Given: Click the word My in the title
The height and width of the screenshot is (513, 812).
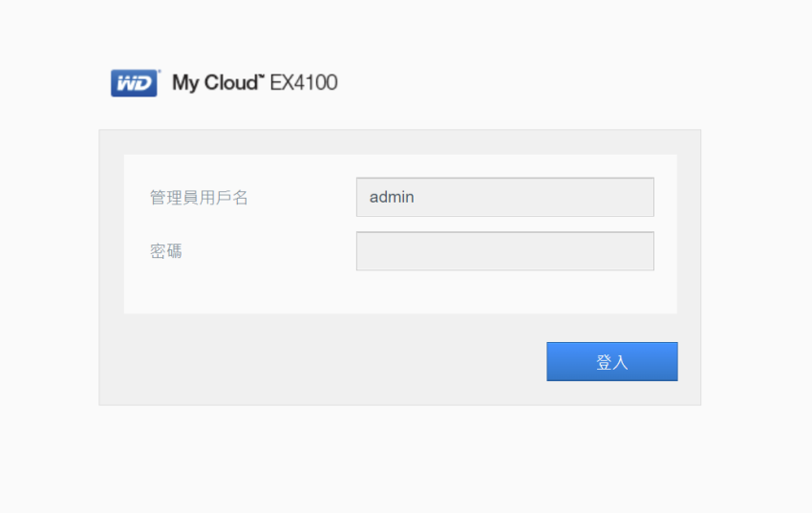Looking at the screenshot, I should (185, 83).
